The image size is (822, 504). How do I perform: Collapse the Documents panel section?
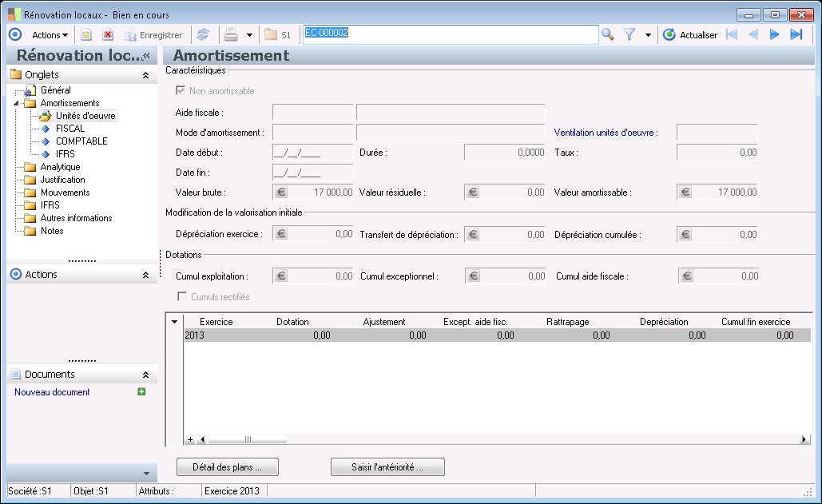click(145, 375)
